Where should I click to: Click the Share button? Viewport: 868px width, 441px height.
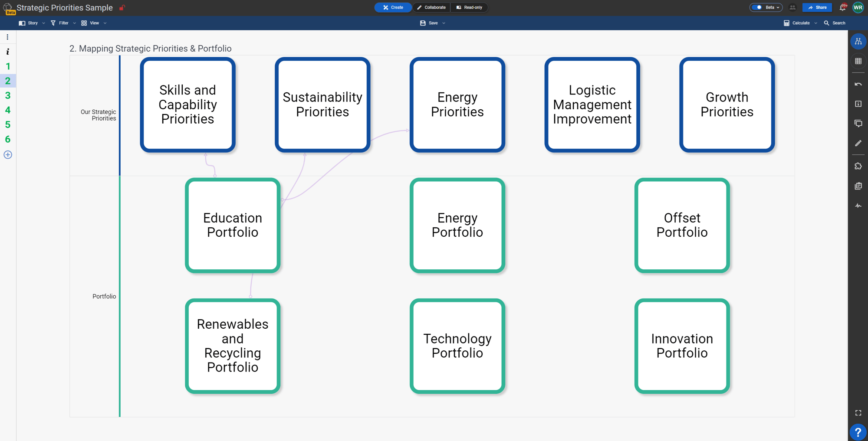click(x=817, y=7)
